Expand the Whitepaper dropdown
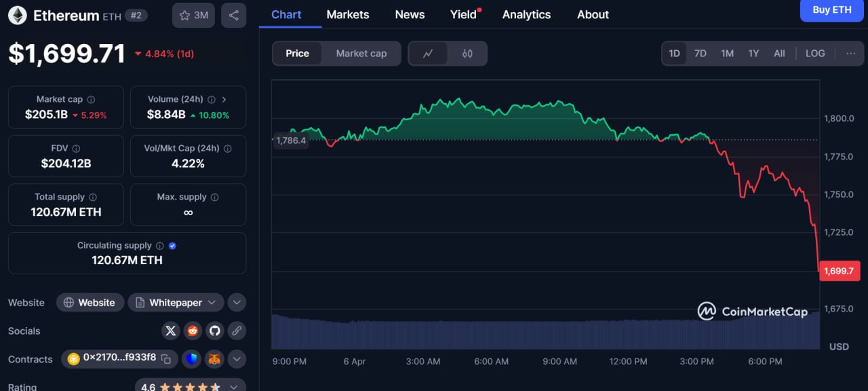868x391 pixels. coord(176,303)
